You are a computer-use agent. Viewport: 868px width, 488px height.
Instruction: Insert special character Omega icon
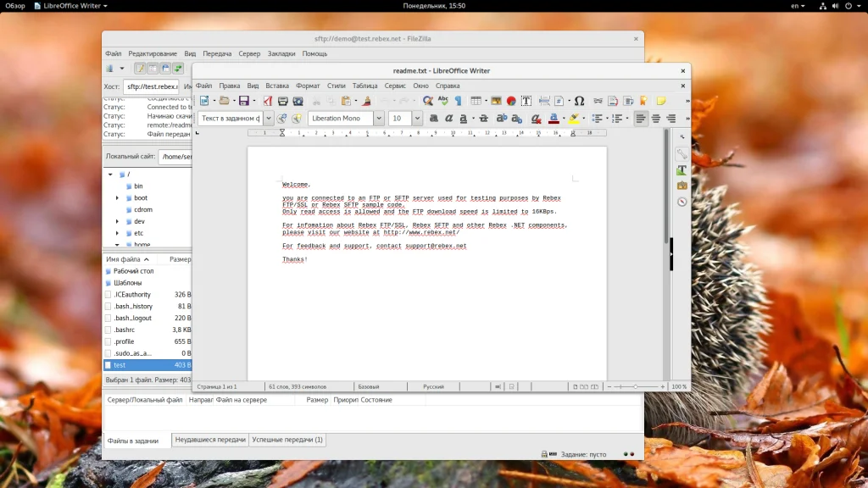point(580,102)
